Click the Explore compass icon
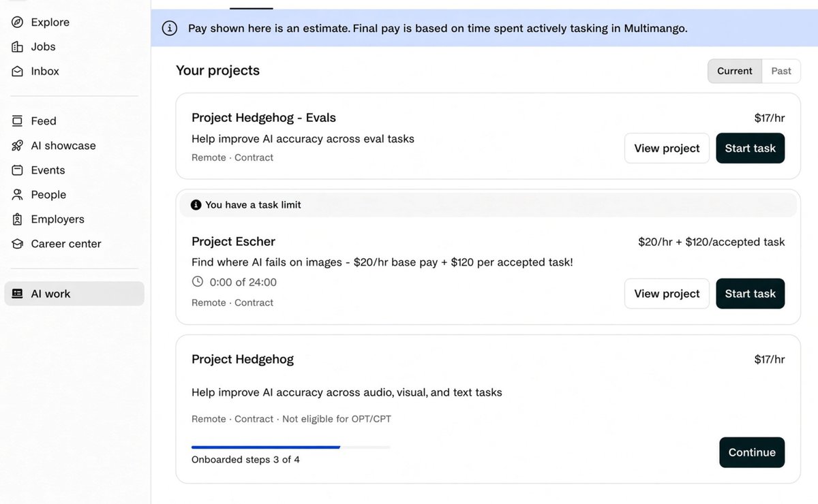Image resolution: width=818 pixels, height=504 pixels. 18,22
